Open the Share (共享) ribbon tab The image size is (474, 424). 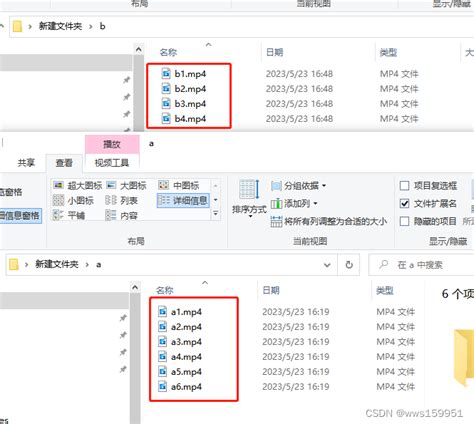[26, 163]
